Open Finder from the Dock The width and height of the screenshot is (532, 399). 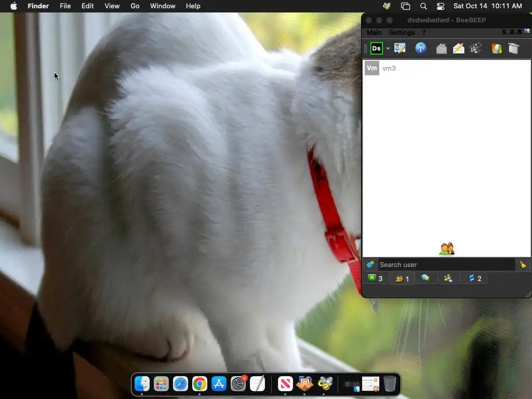point(142,384)
